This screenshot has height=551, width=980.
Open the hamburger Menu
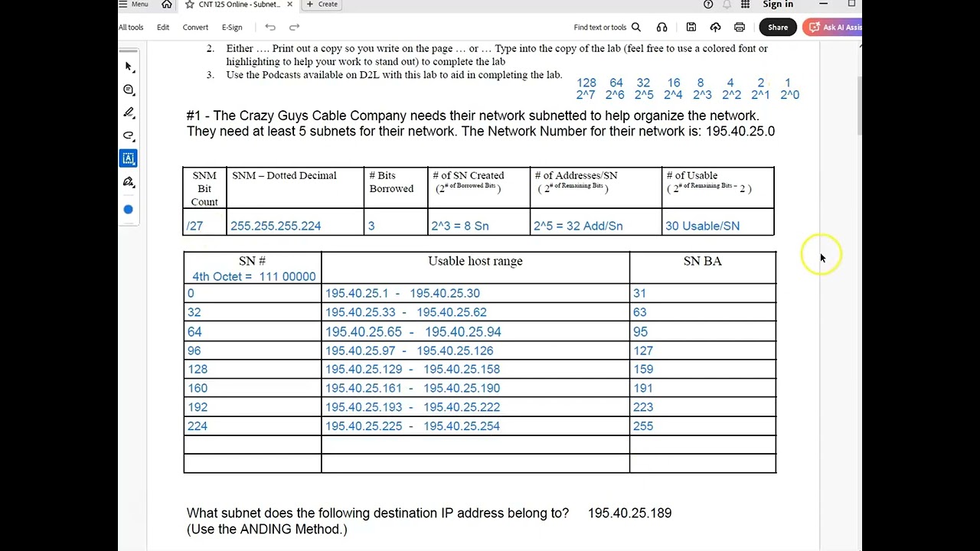pos(134,5)
